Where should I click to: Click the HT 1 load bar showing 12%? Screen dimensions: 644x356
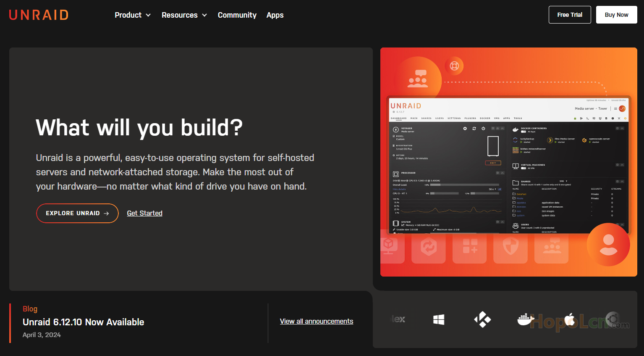(485, 193)
